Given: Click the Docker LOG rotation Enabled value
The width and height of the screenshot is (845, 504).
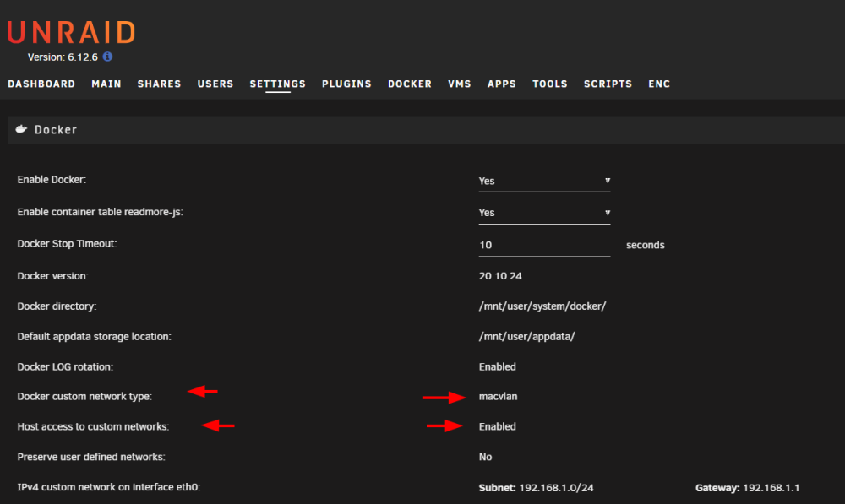Looking at the screenshot, I should (x=498, y=366).
